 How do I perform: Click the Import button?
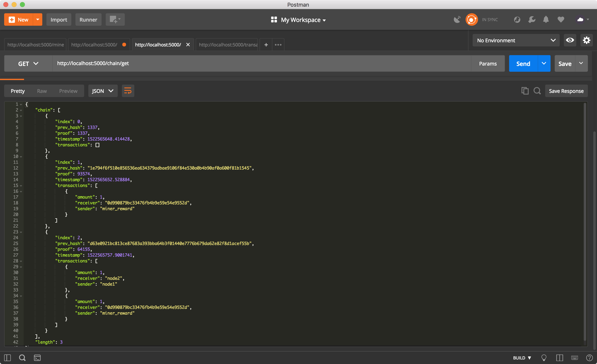pyautogui.click(x=59, y=20)
